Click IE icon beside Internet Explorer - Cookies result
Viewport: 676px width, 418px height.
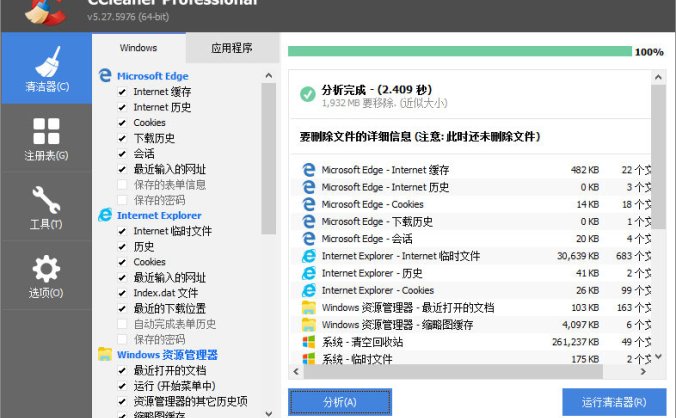[x=309, y=290]
